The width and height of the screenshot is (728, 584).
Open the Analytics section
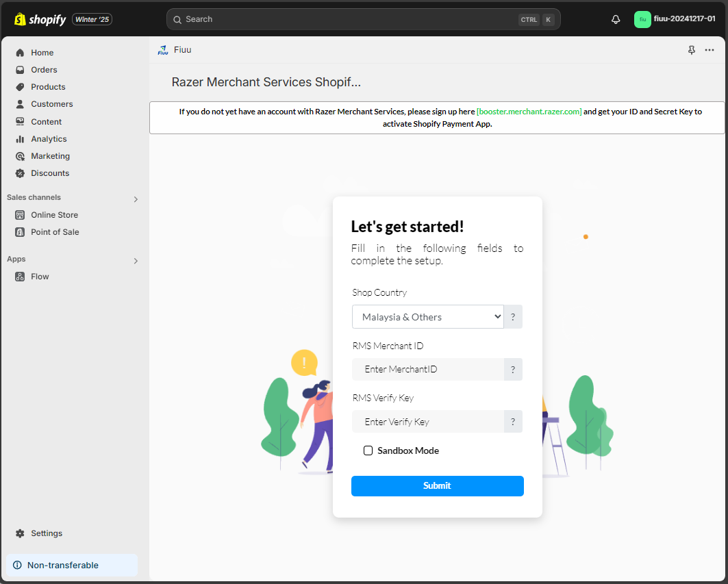click(x=49, y=139)
